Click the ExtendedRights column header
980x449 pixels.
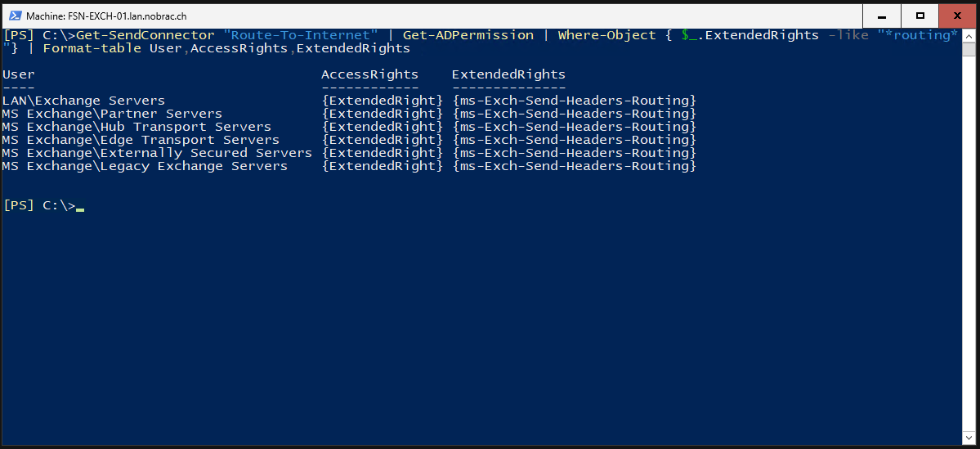(x=508, y=74)
